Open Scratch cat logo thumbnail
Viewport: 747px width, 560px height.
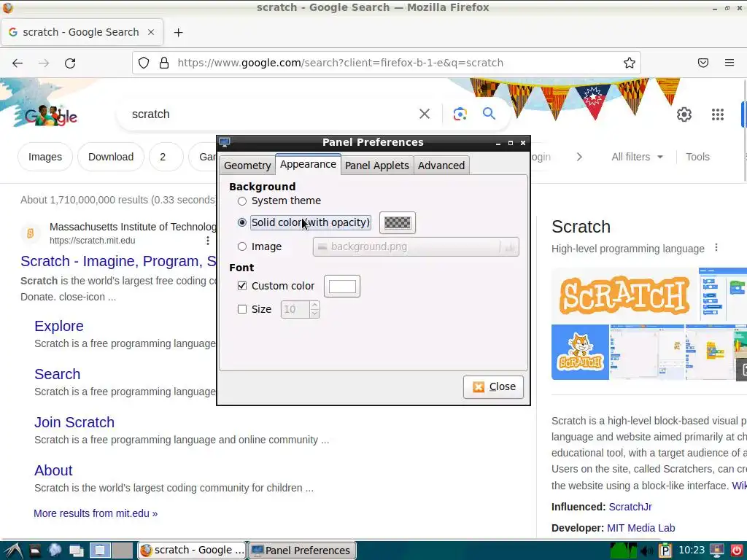580,352
